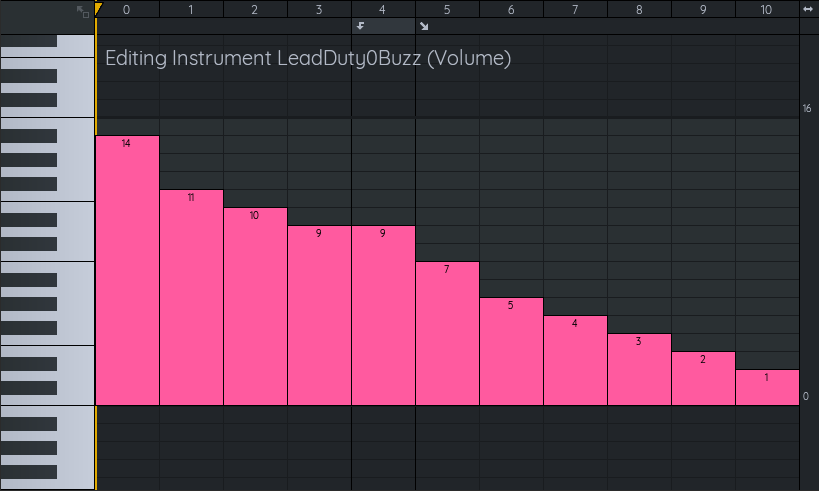Select column 2 in the header ruler
This screenshot has height=491, width=819.
(x=255, y=9)
